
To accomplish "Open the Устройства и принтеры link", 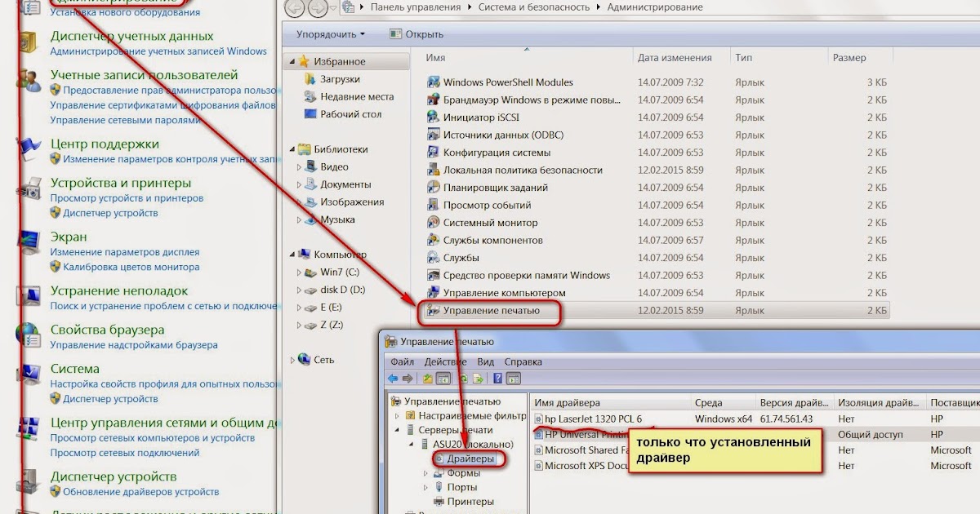I will pos(121,184).
